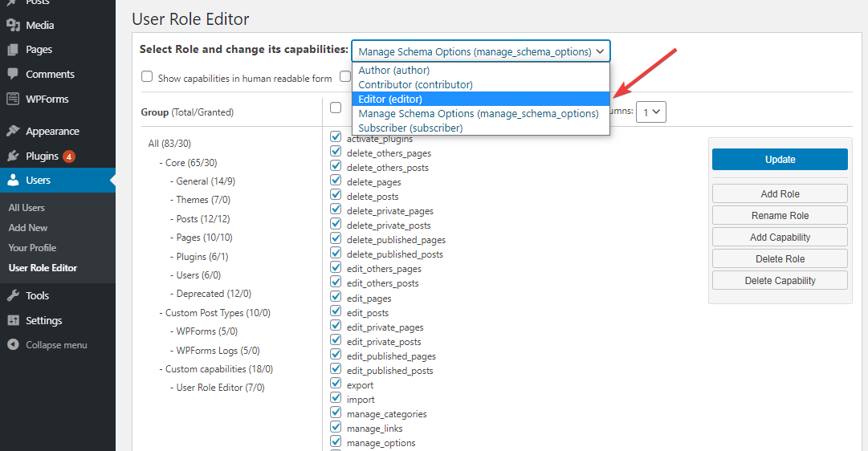This screenshot has height=451, width=868.
Task: Select Plugins (6/1) capability group
Action: [202, 256]
